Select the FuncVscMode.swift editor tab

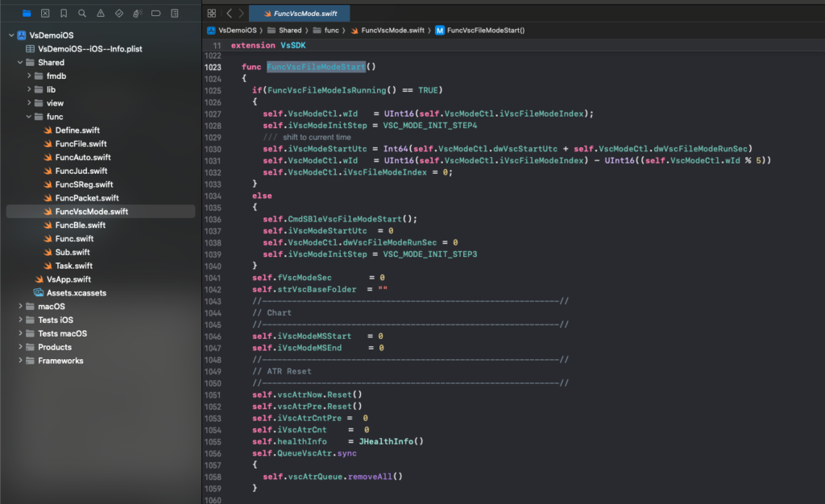coord(299,14)
